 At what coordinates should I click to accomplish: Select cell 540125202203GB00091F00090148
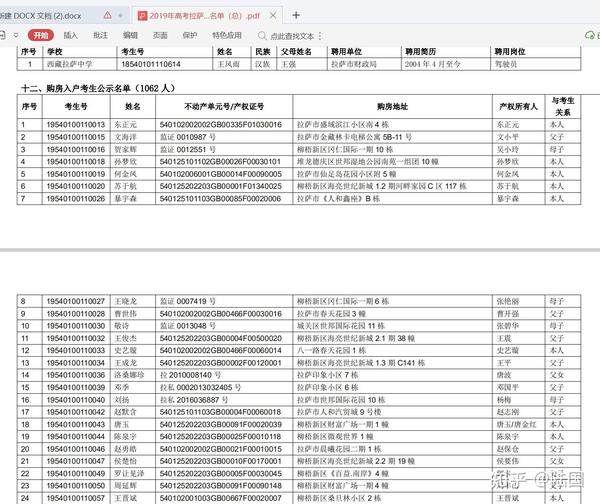point(220,486)
